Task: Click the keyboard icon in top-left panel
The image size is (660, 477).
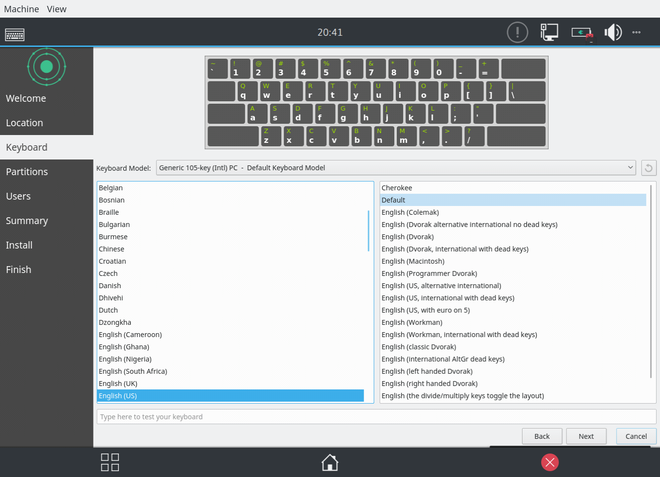Action: (x=14, y=32)
